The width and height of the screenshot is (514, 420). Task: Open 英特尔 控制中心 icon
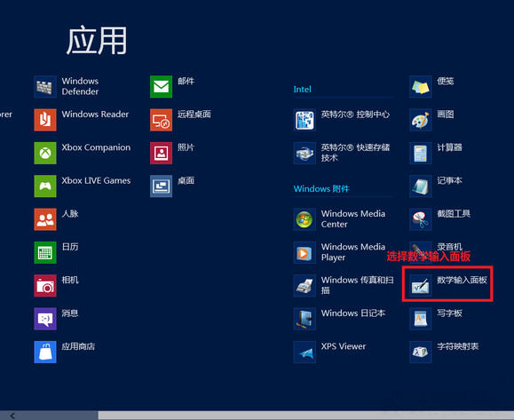tap(304, 120)
